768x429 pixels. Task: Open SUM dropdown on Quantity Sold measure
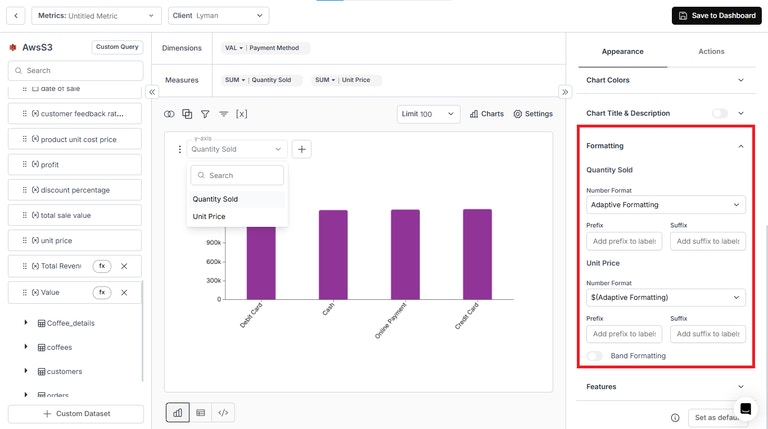235,80
